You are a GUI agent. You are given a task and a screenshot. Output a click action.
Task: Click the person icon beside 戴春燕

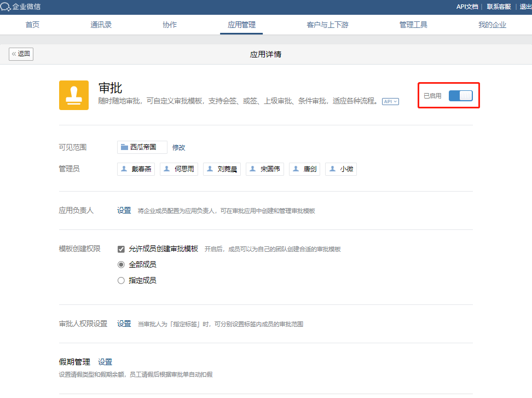point(124,169)
